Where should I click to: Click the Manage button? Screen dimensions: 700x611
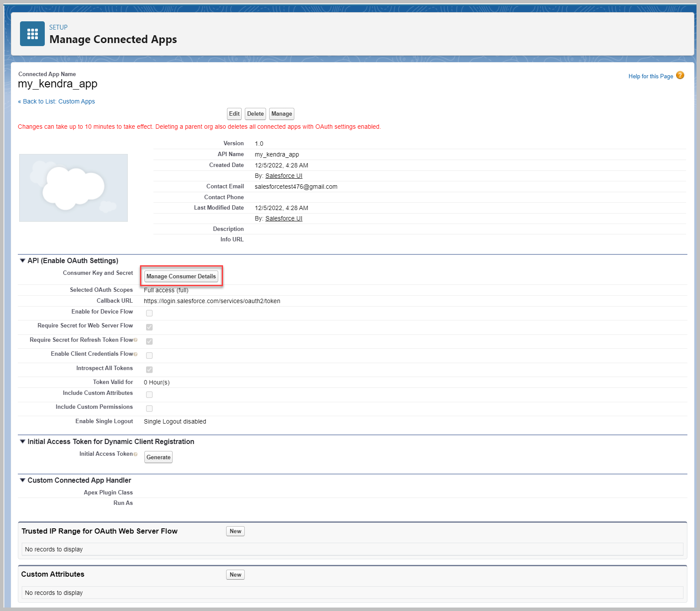tap(282, 114)
